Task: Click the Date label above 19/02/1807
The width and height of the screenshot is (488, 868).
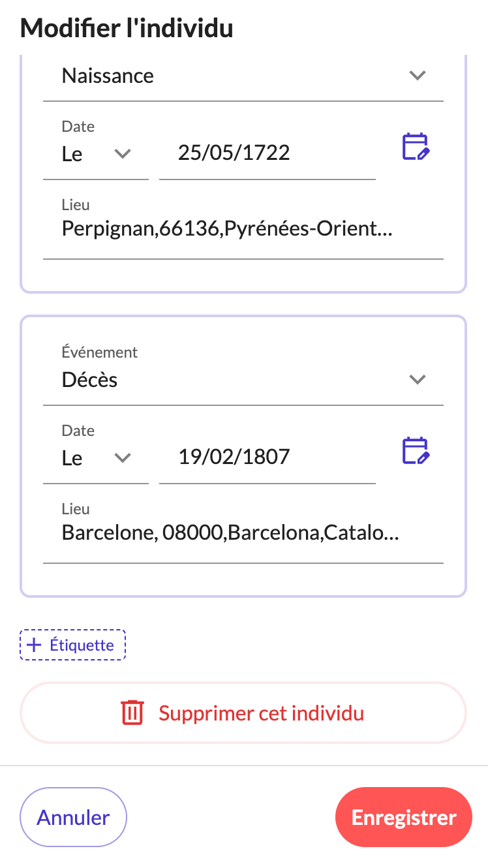Action: [78, 431]
